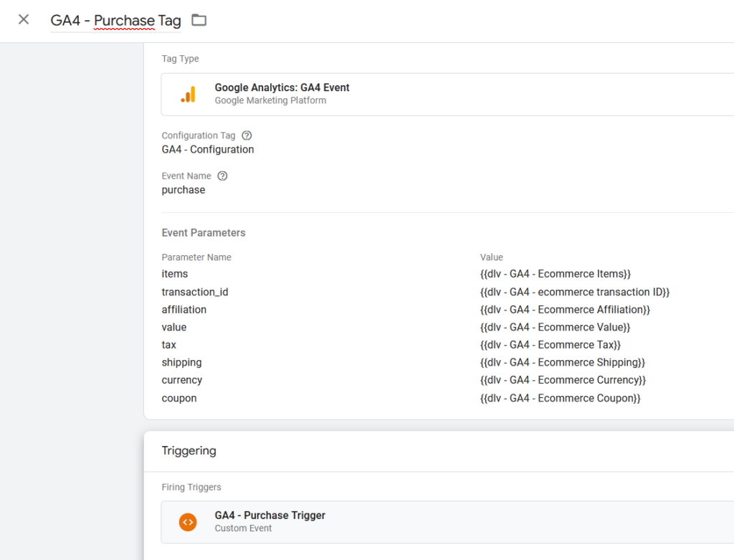This screenshot has height=560, width=734.
Task: Click the orange Custom Event trigger icon
Action: point(188,522)
